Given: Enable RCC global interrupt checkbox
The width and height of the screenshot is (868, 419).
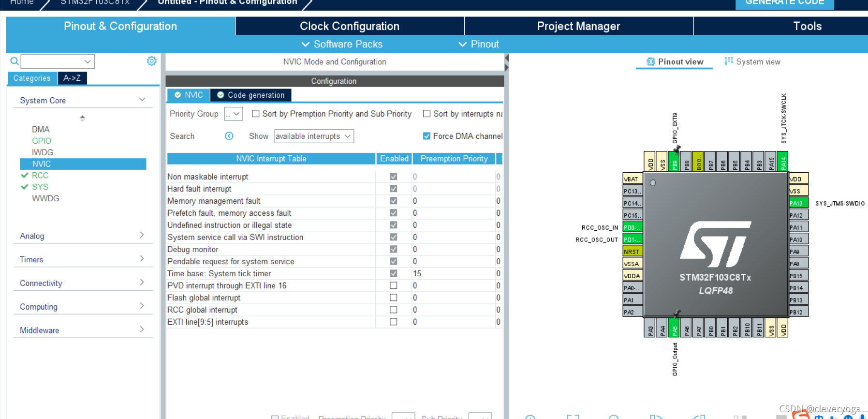Looking at the screenshot, I should [x=394, y=310].
